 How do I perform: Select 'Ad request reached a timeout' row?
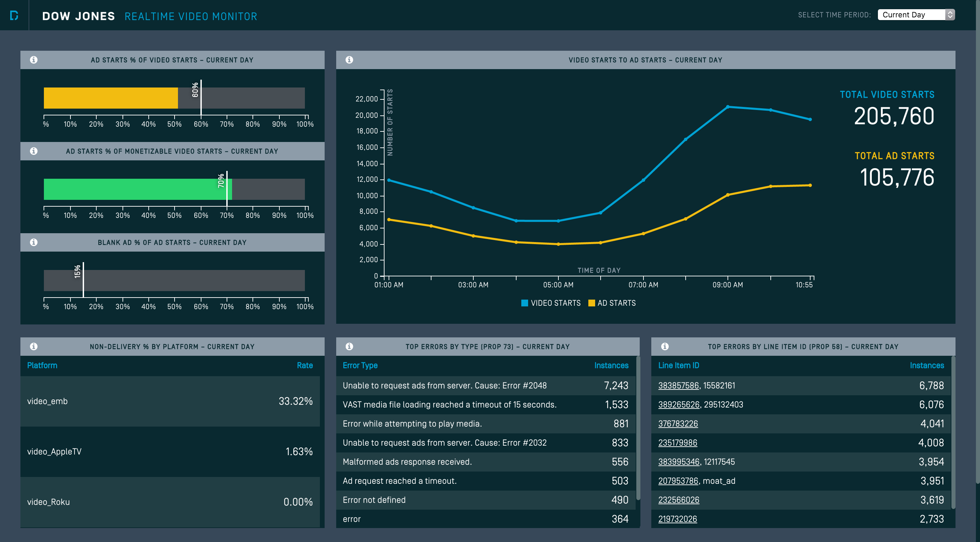(x=486, y=481)
